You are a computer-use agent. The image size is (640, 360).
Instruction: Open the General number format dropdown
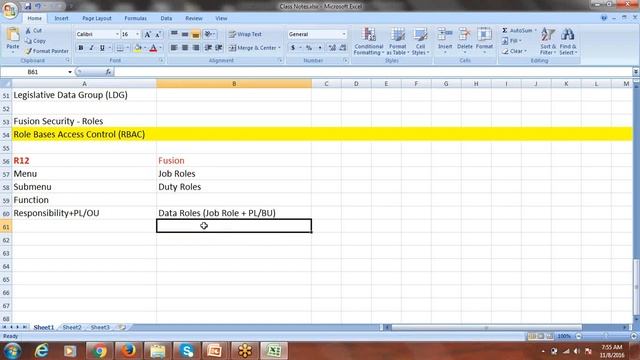tap(344, 34)
